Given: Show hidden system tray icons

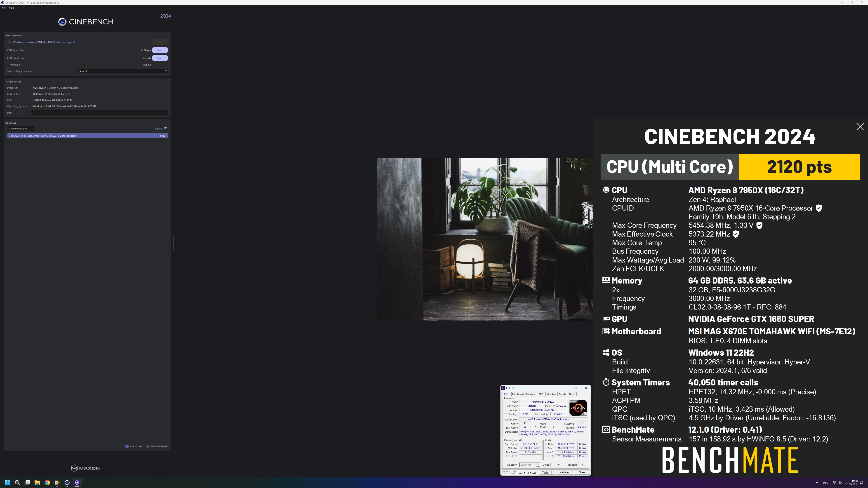Looking at the screenshot, I should tap(817, 483).
